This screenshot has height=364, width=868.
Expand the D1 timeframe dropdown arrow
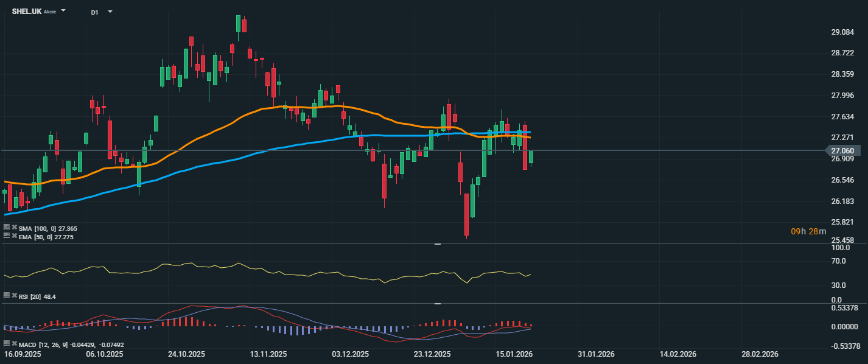pyautogui.click(x=110, y=12)
